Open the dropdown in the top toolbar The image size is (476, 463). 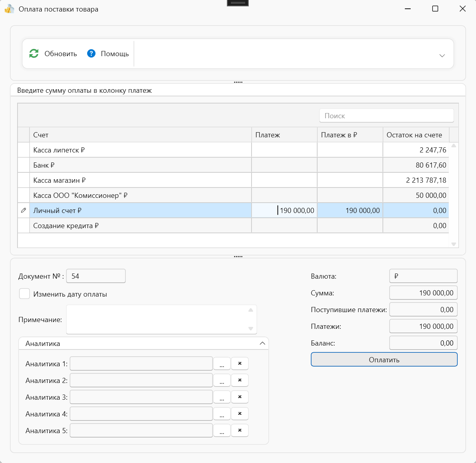[x=442, y=55]
